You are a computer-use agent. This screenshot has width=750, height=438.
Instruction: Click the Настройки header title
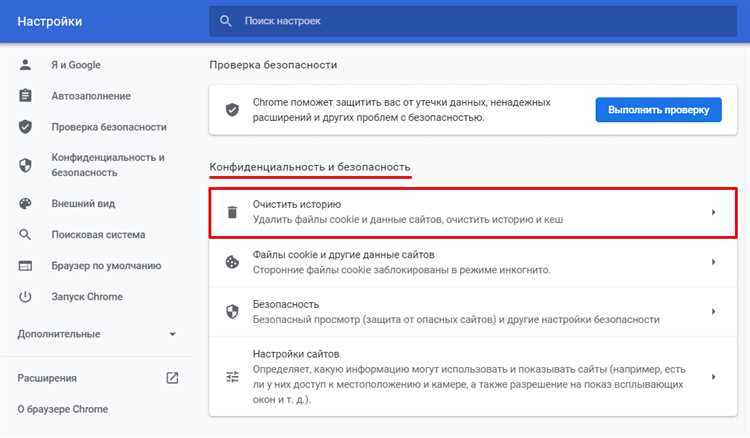50,22
